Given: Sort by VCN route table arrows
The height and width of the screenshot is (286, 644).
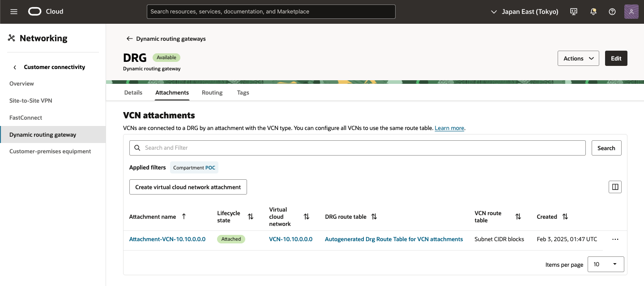Looking at the screenshot, I should tap(518, 217).
